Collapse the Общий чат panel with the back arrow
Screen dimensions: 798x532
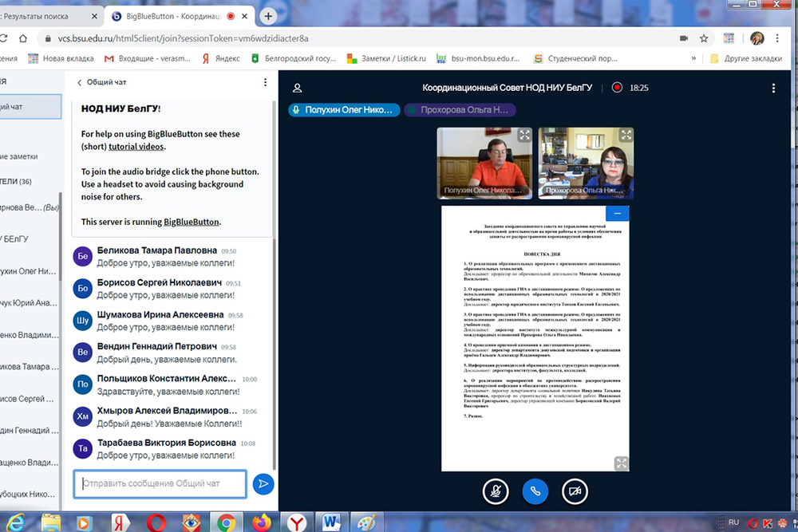pyautogui.click(x=80, y=82)
